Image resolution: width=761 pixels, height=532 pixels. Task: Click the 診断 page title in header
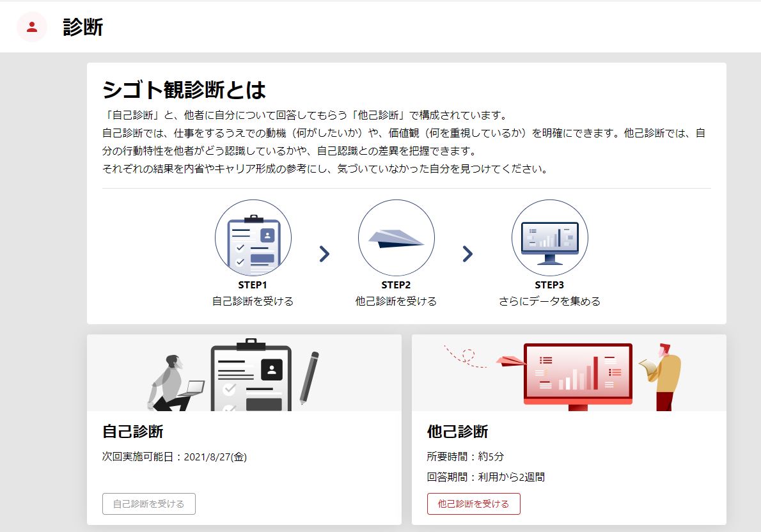(83, 27)
